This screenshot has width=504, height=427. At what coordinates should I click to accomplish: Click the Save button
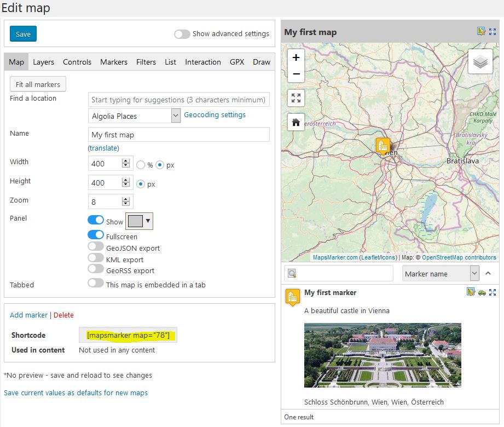coord(23,34)
